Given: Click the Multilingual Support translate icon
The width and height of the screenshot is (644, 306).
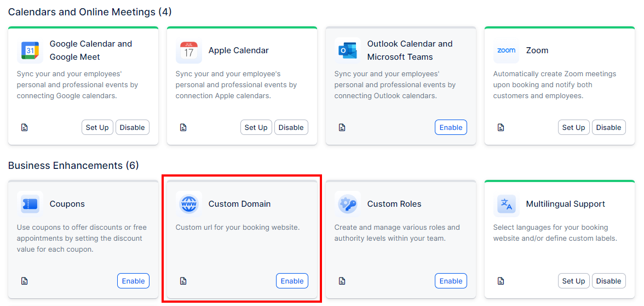Looking at the screenshot, I should pyautogui.click(x=507, y=204).
